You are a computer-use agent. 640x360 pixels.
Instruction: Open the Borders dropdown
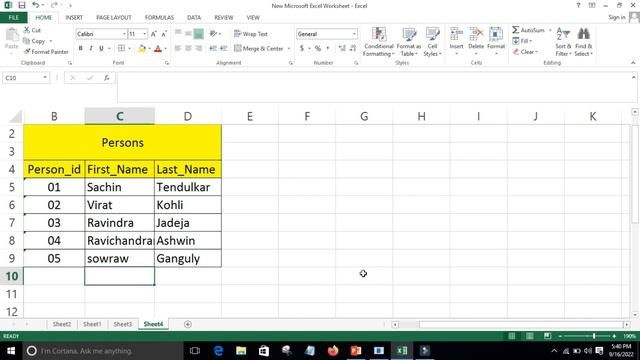pos(130,49)
